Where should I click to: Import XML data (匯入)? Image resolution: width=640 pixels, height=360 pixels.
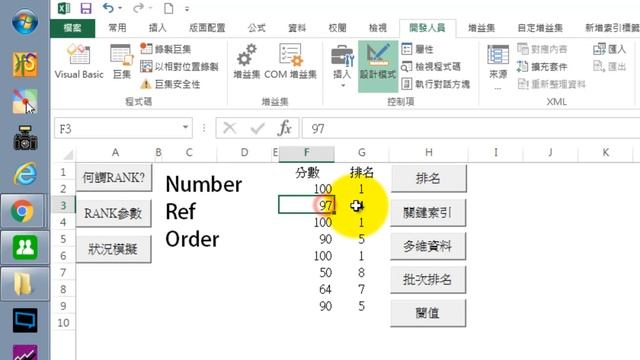(x=609, y=49)
